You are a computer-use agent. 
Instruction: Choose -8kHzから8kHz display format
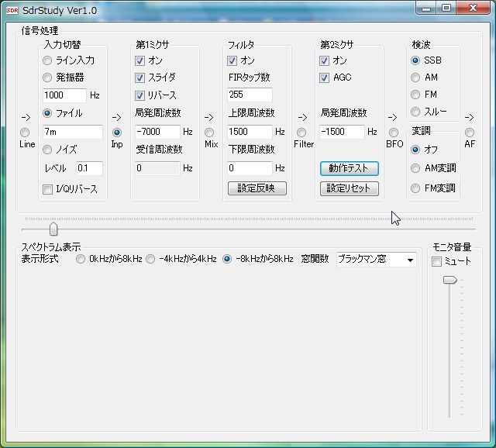227,259
